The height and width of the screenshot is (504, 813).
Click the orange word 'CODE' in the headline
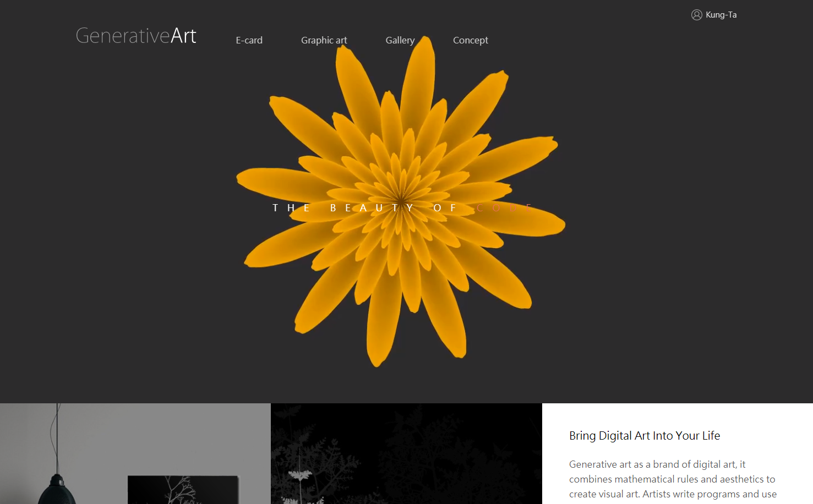tap(505, 207)
